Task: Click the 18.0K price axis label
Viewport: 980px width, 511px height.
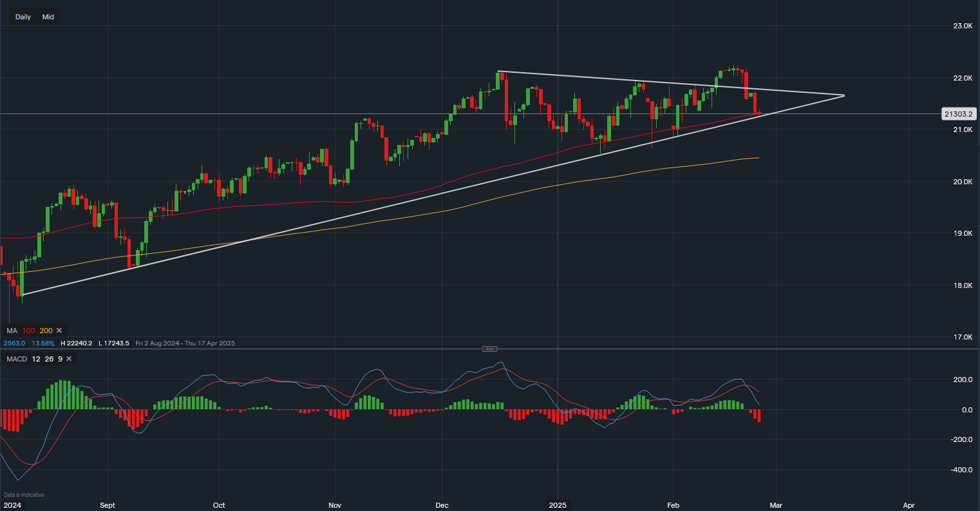Action: 963,285
